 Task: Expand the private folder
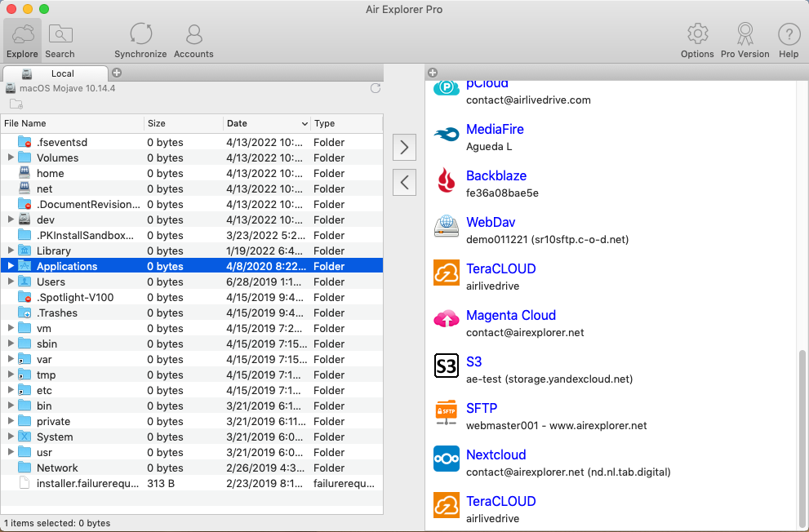(x=11, y=421)
